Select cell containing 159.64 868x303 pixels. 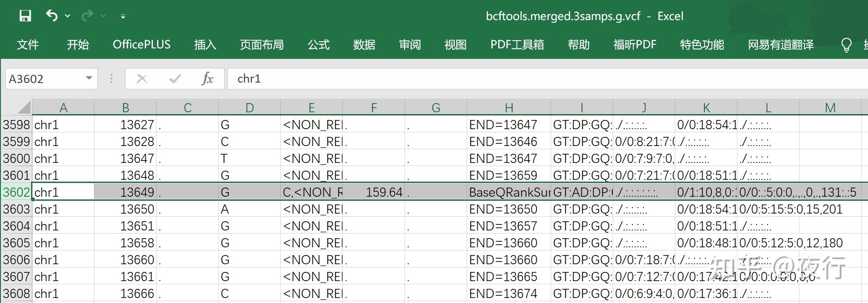point(374,192)
